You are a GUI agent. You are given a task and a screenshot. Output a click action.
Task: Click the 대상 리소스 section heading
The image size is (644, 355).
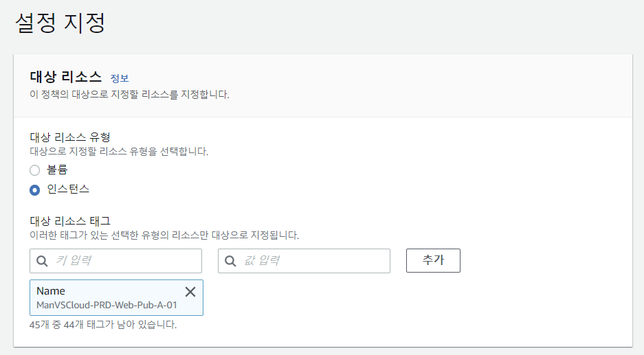[x=66, y=77]
